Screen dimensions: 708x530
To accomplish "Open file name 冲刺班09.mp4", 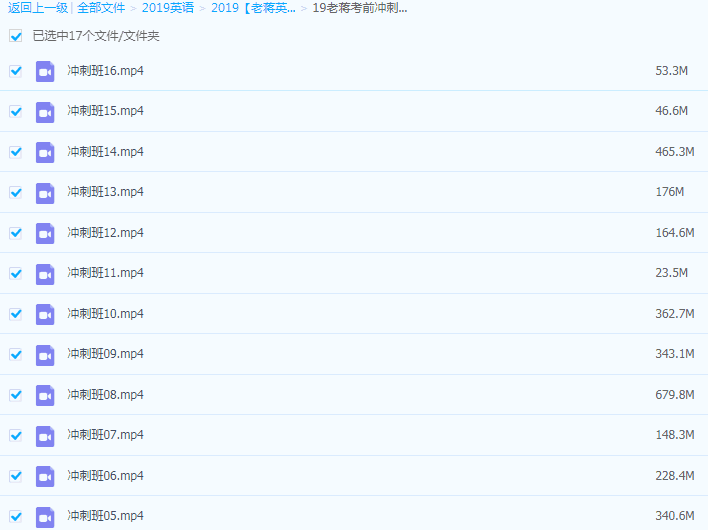I will click(x=105, y=354).
